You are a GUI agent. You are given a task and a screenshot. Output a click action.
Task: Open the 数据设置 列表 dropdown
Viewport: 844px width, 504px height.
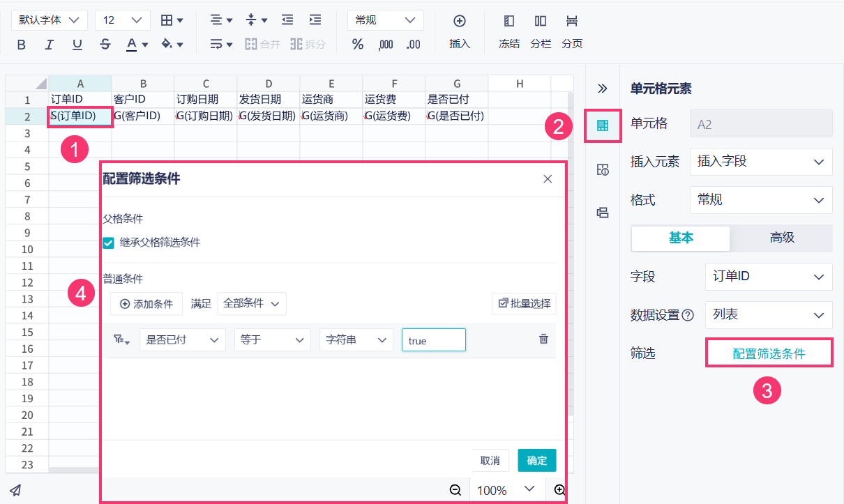point(769,315)
